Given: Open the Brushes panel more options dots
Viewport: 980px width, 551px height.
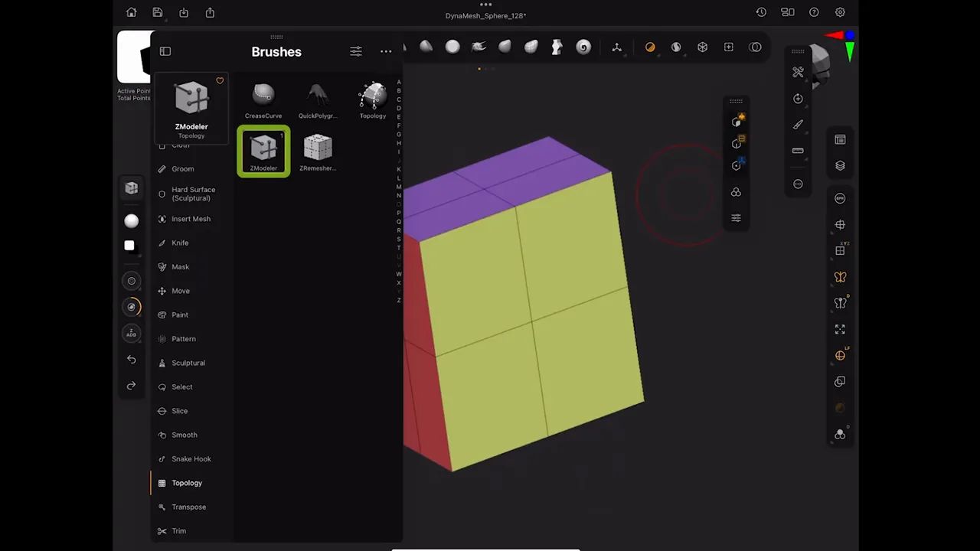Looking at the screenshot, I should pos(386,51).
